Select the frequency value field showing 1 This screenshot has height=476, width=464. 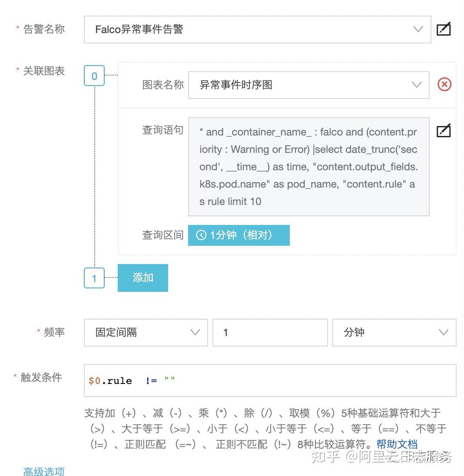(x=270, y=333)
